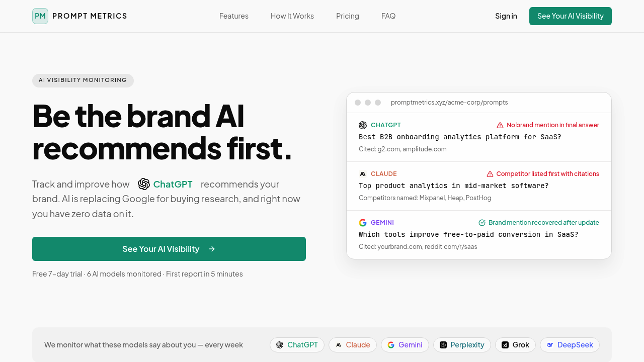Click Sign in

tap(506, 16)
